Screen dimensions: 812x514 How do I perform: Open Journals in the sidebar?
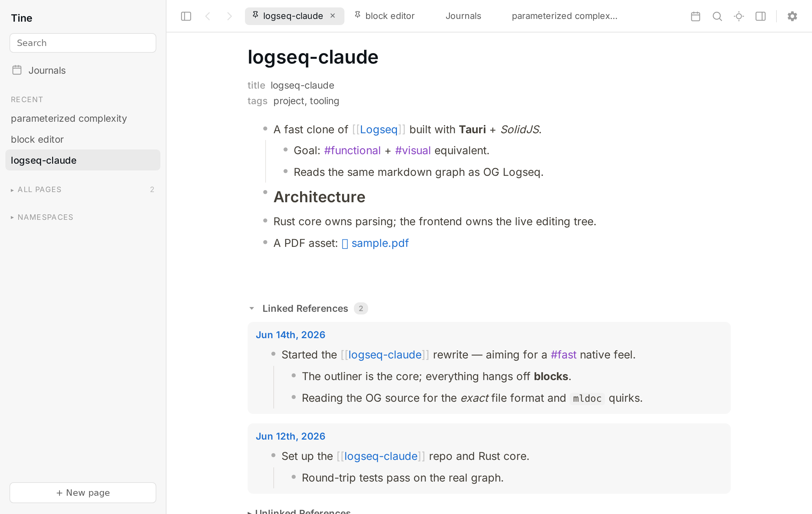83,70
